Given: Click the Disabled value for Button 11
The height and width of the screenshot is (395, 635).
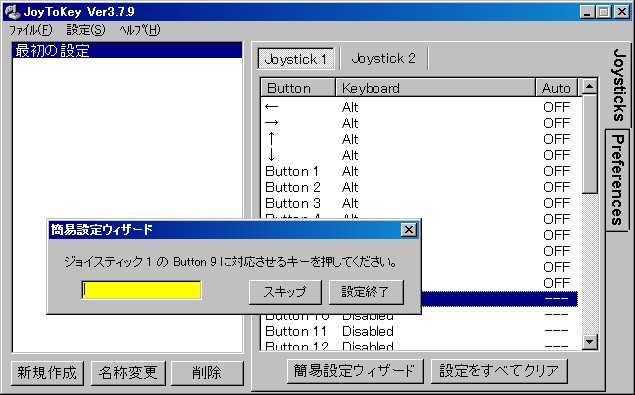Looking at the screenshot, I should 368,331.
